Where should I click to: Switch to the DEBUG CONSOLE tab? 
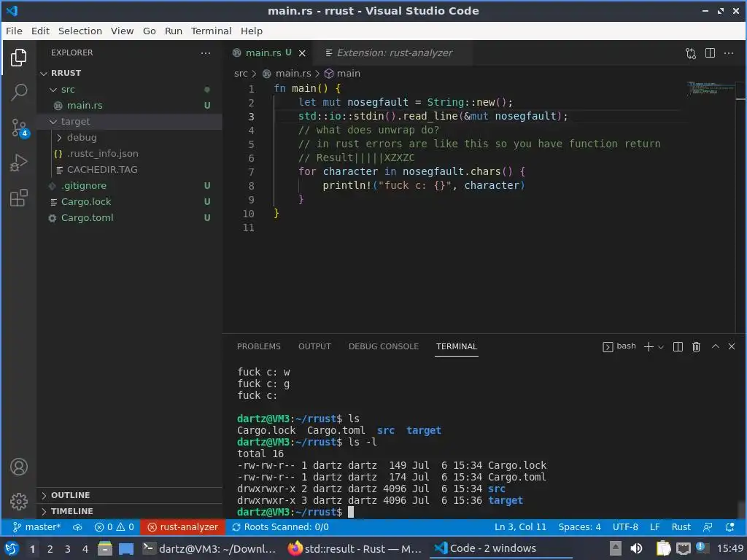384,346
